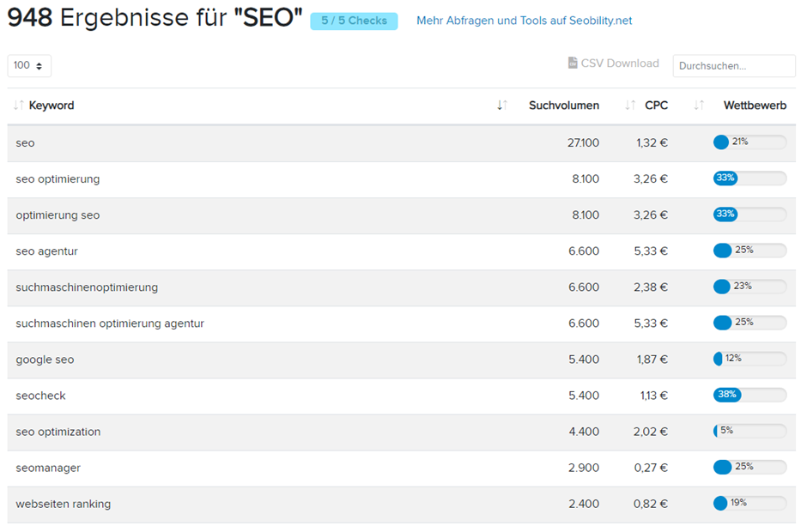Click the sort arrow left of Suchvolumen
This screenshot has width=807, height=532.
(502, 106)
